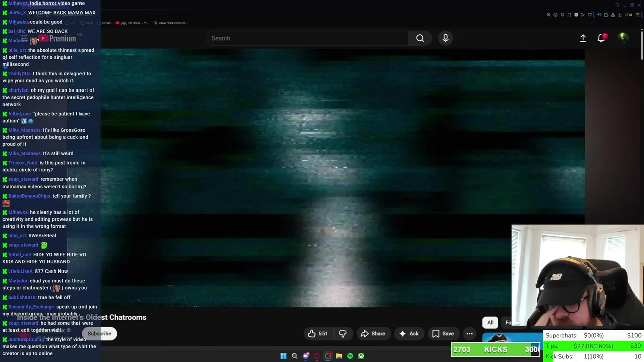Viewport: 644px width, 362px height.
Task: Open Xbox app from the taskbar
Action: click(361, 356)
